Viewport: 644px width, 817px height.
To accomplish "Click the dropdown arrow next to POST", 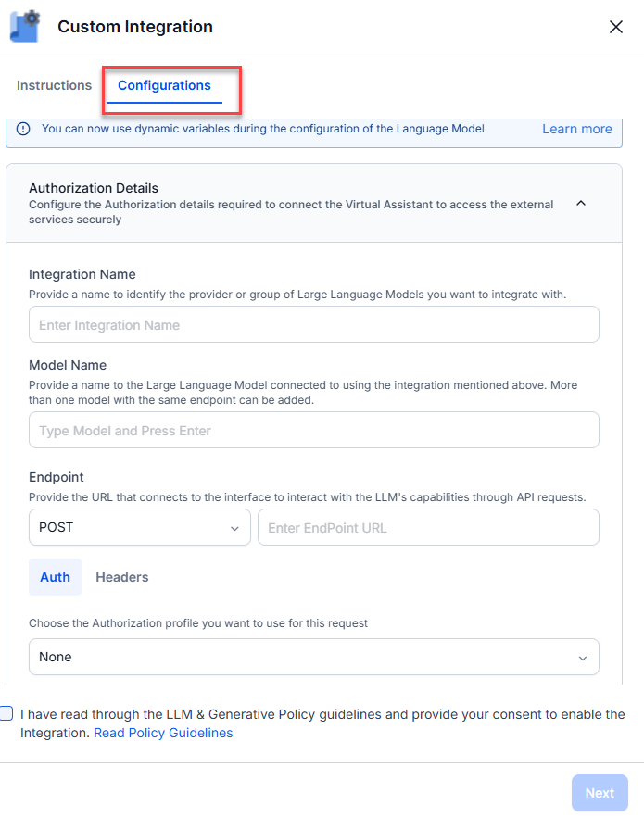I will coord(234,528).
